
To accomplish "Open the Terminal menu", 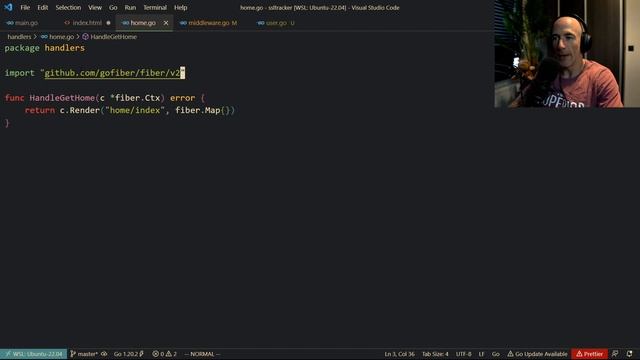I will tap(155, 7).
